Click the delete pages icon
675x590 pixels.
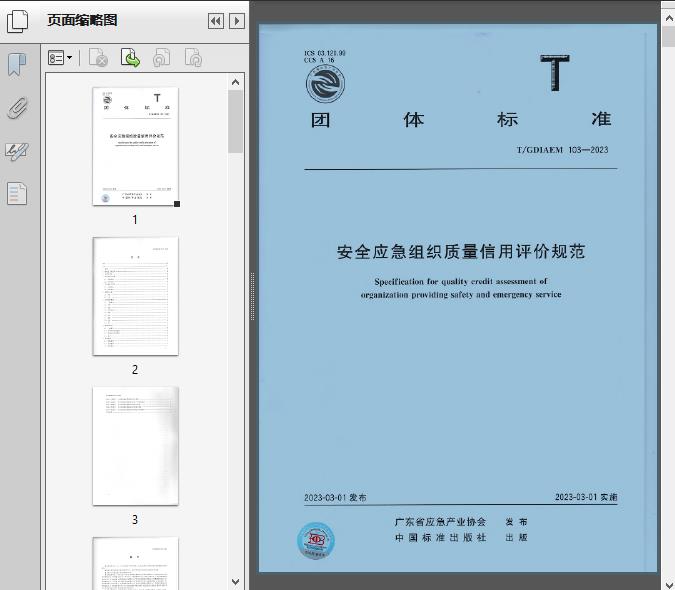(x=98, y=58)
